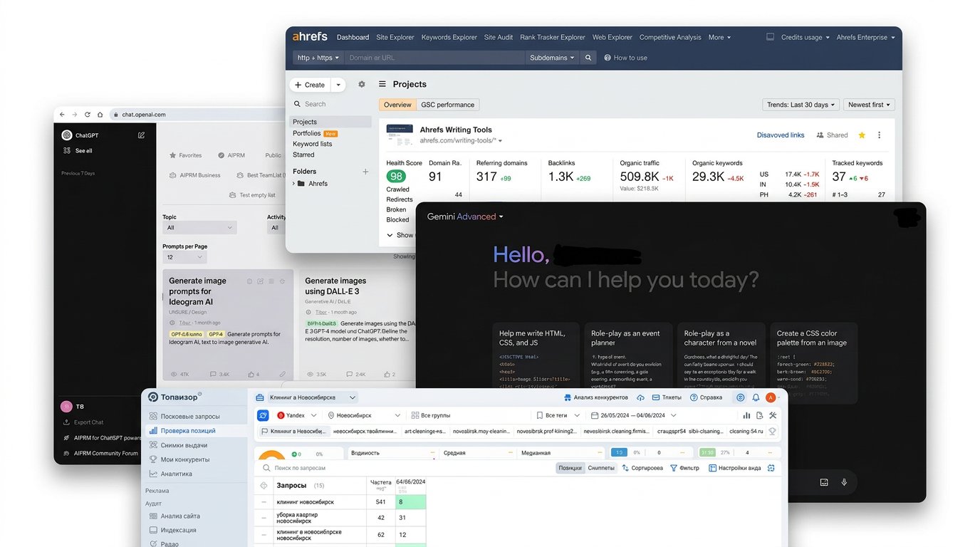Open the date range dropdown 26/05/2024 — 04/06/2024 in Topvisor
Viewport: 980px width, 547px height.
[x=633, y=415]
